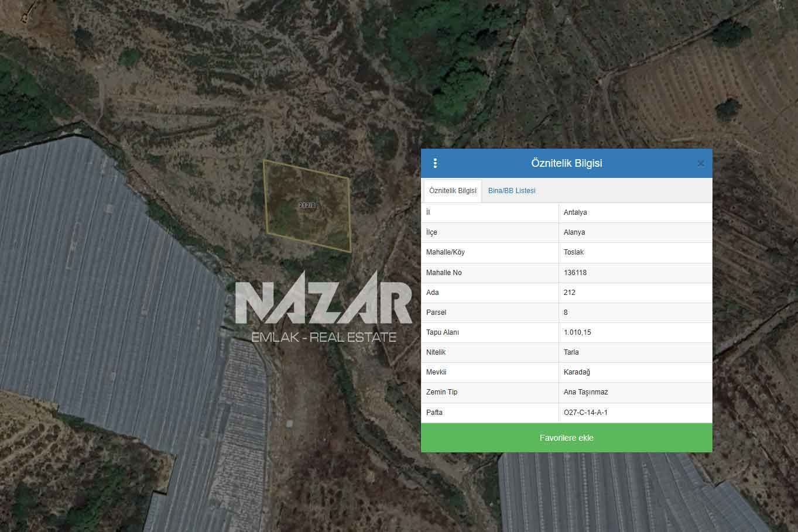Image resolution: width=798 pixels, height=532 pixels.
Task: Select the Toslak Mahalle/Köy value
Action: point(574,252)
